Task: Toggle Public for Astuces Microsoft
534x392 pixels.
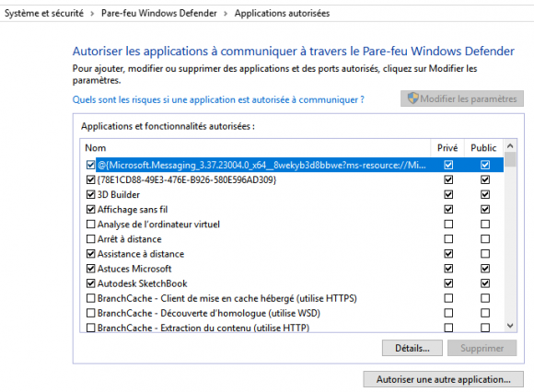Action: [x=485, y=269]
